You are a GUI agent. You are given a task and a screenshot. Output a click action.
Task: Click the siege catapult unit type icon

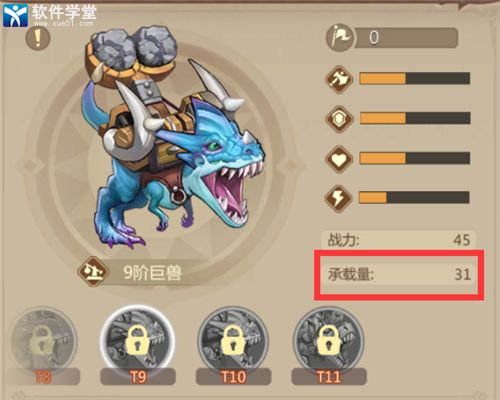coord(94,271)
